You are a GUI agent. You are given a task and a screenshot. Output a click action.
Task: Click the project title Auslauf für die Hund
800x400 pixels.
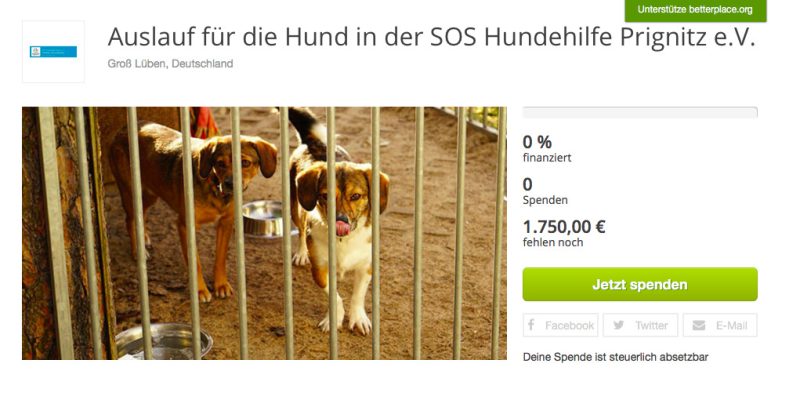click(431, 37)
